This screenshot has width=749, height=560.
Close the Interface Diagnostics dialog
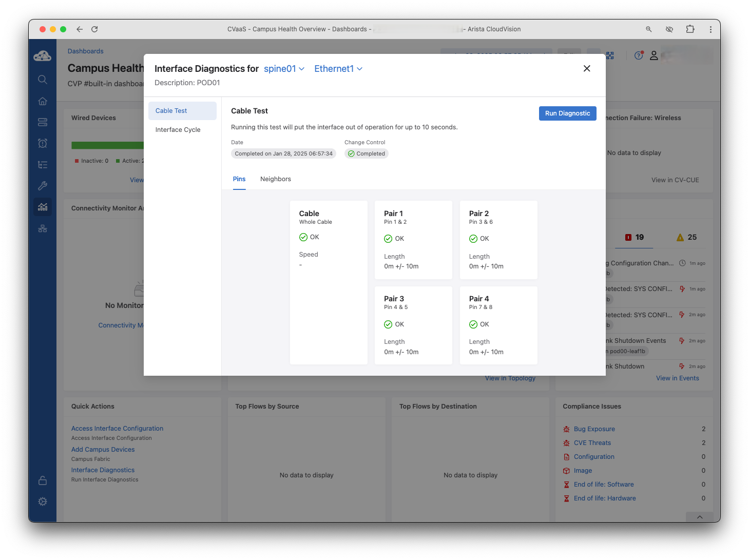[587, 69]
